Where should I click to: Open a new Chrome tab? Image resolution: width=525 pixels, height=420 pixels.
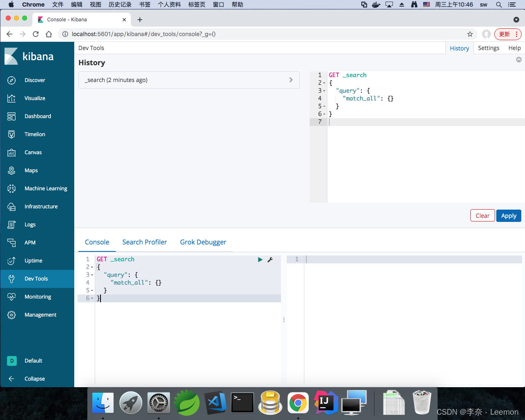click(x=140, y=19)
